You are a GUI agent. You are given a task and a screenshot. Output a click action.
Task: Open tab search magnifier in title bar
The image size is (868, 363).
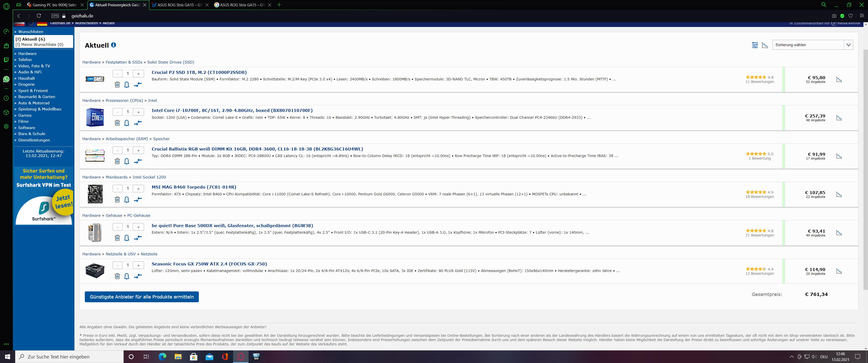tap(824, 5)
